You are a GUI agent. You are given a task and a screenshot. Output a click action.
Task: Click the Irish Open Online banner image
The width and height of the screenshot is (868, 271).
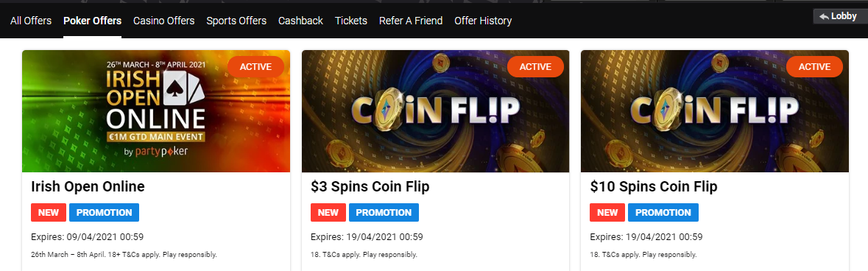pos(156,111)
